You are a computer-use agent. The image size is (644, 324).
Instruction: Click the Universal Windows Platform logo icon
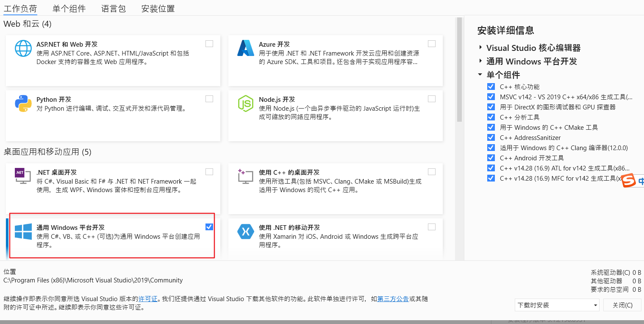coord(23,232)
